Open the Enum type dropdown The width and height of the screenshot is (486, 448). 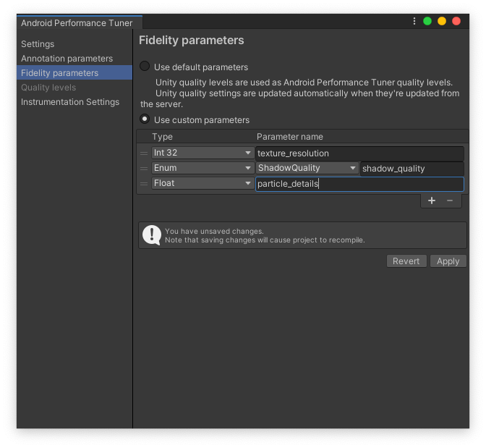coord(202,169)
